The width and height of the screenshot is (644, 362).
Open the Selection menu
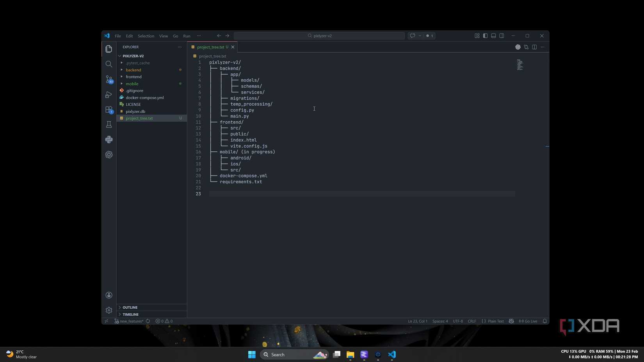pyautogui.click(x=146, y=35)
